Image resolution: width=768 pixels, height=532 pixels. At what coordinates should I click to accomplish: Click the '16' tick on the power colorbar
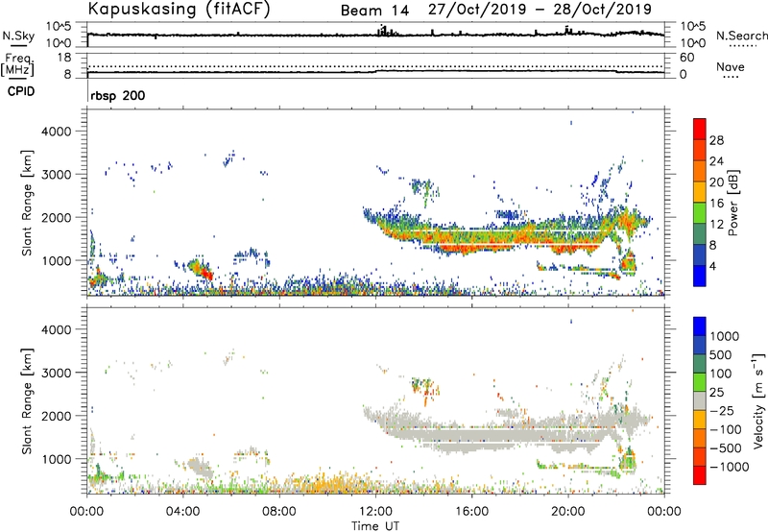[716, 204]
